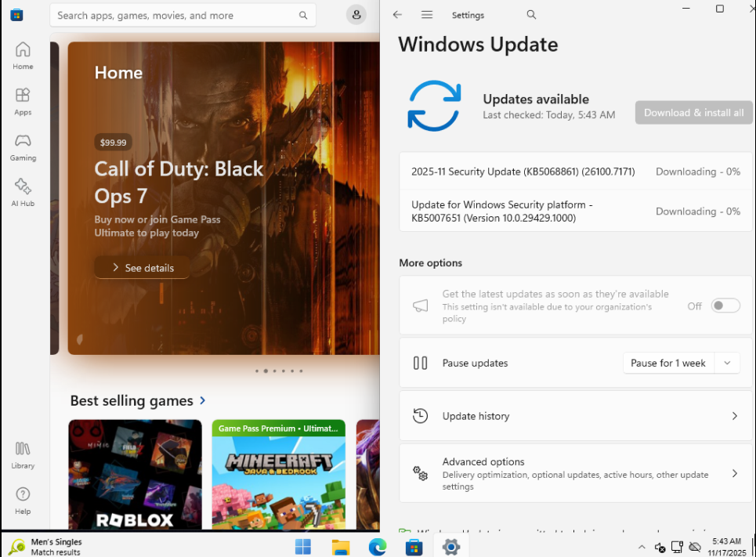Open Men's Singles Match results widget
The width and height of the screenshot is (756, 557).
[x=45, y=547]
